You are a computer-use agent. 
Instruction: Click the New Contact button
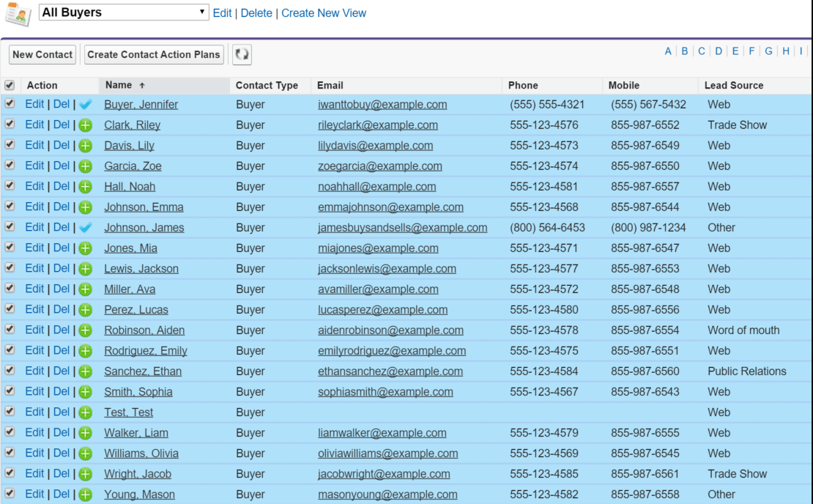pos(42,54)
